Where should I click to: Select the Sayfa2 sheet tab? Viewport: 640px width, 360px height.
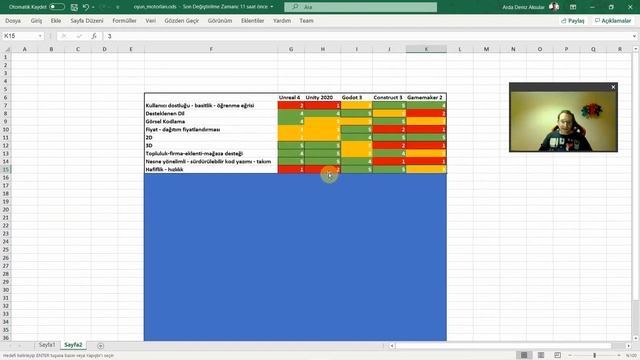[x=73, y=345]
